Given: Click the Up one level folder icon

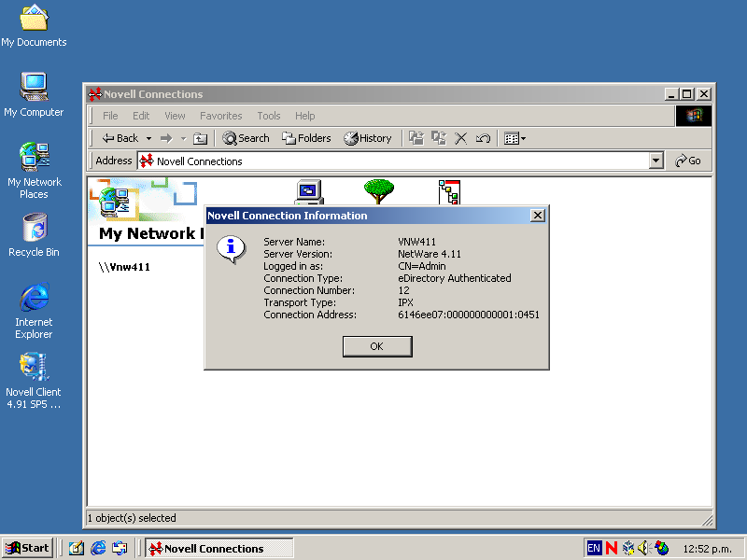Looking at the screenshot, I should click(200, 138).
